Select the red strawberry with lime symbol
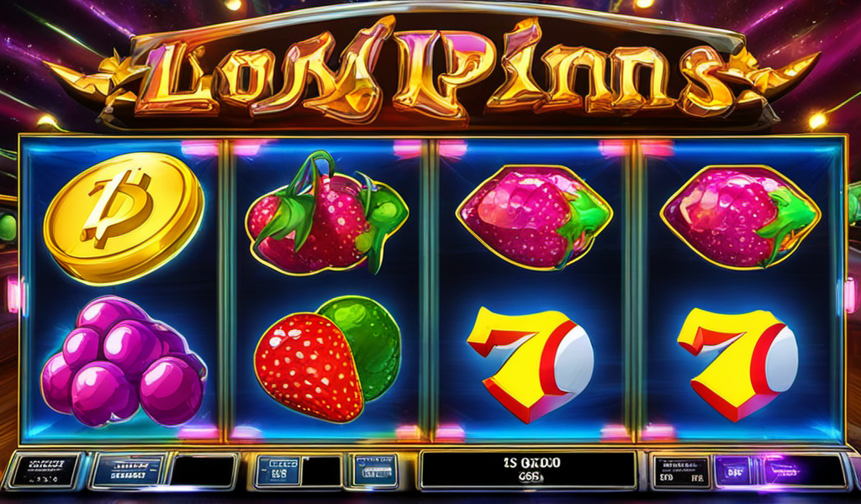Viewport: 861px width, 504px height. tap(328, 360)
